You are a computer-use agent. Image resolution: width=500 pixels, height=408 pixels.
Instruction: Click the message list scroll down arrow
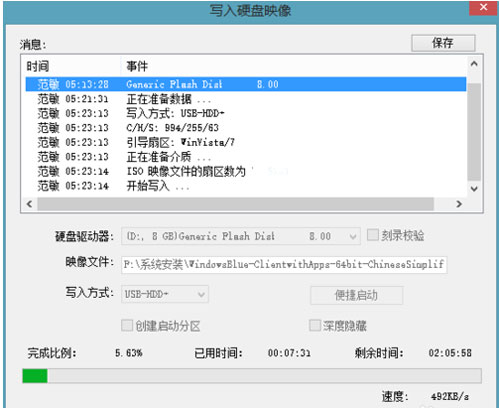[474, 189]
